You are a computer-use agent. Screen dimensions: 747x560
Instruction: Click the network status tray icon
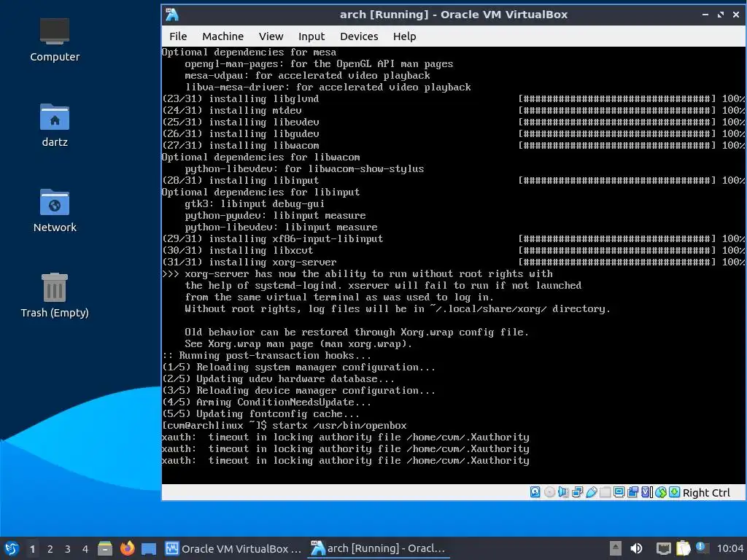[x=664, y=548]
